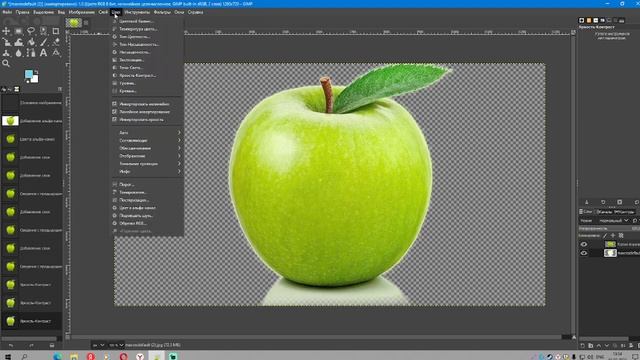Open Windows taskbar search
Image resolution: width=640 pixels, height=360 pixels.
pos(24,356)
